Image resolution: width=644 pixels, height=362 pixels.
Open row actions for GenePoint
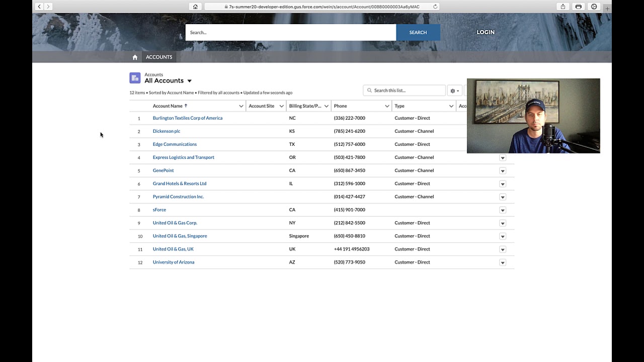pyautogui.click(x=503, y=171)
